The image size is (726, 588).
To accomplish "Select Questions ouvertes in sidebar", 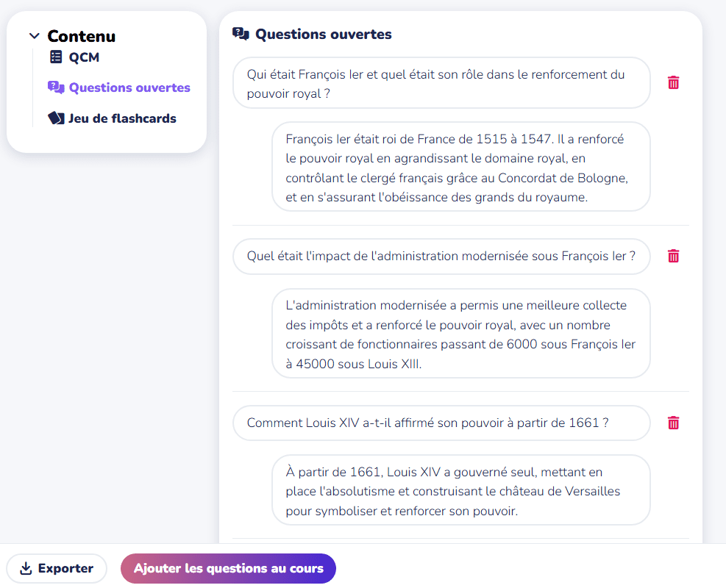I will (129, 87).
